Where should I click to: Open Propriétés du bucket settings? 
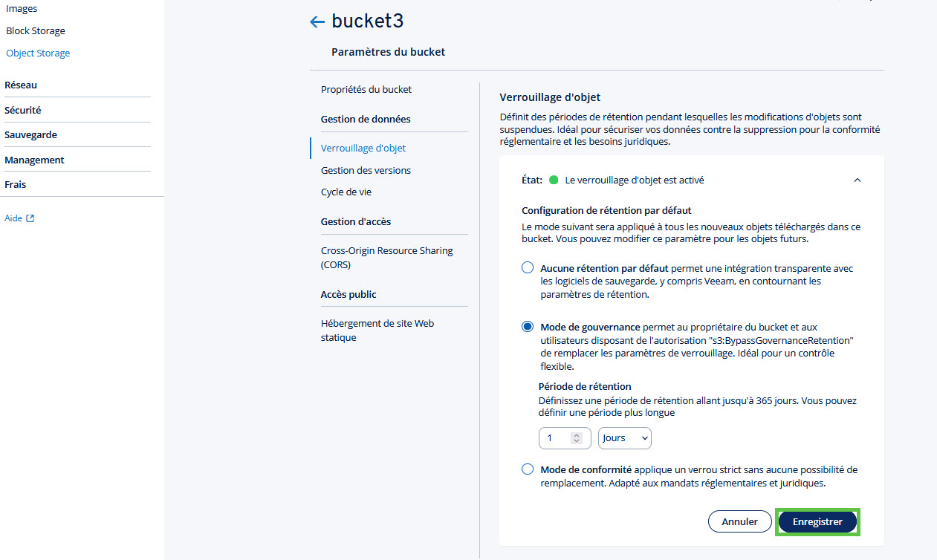pos(366,89)
